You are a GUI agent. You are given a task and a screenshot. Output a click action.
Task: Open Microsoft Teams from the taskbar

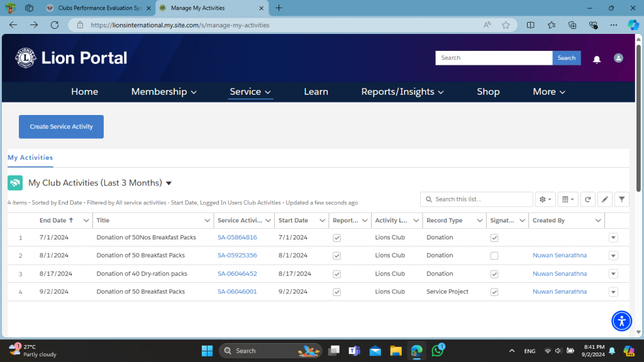pyautogui.click(x=354, y=351)
